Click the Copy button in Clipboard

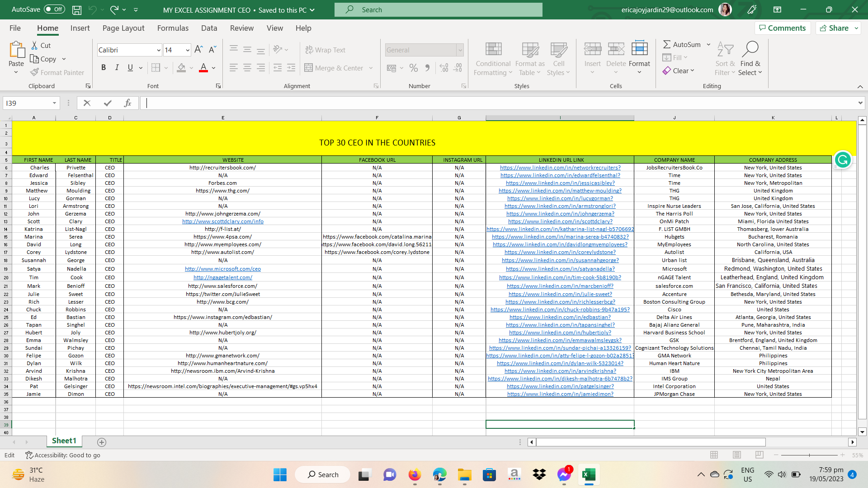point(43,59)
